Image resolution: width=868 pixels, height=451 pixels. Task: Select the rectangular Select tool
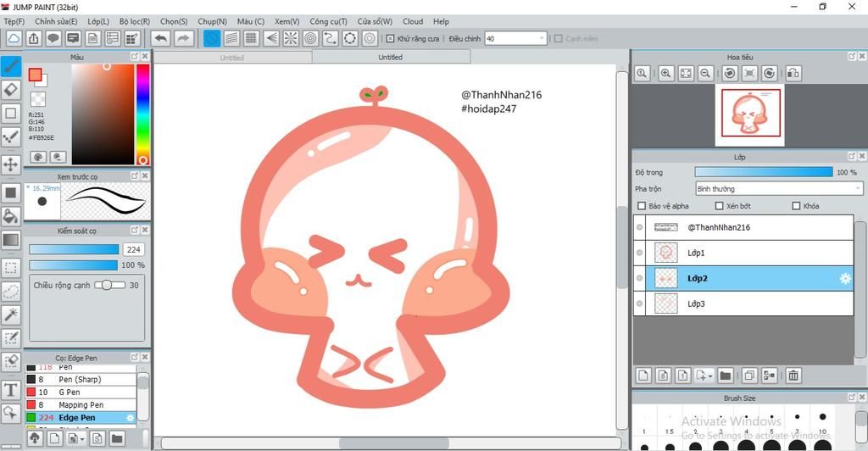10,269
